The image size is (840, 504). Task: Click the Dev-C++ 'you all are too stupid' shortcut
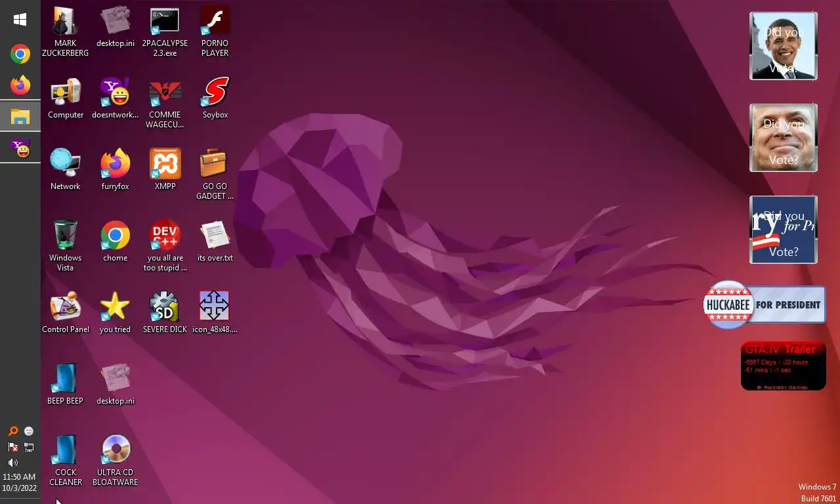tap(165, 245)
